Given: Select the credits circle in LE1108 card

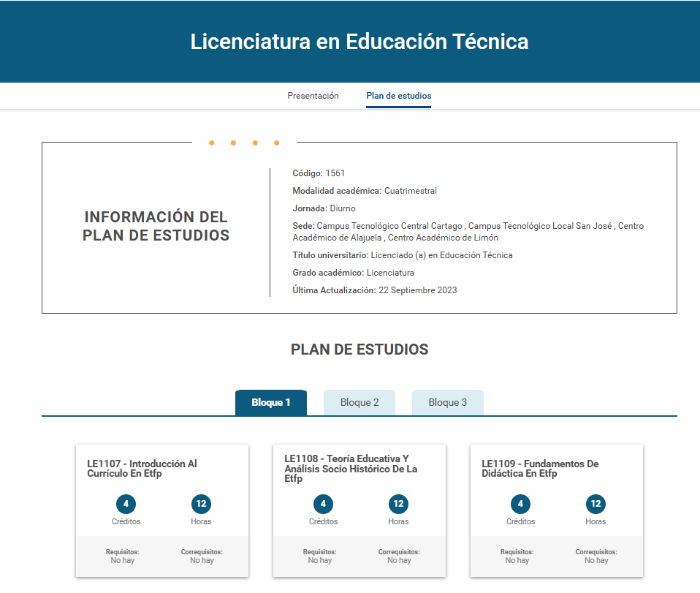Looking at the screenshot, I should [323, 504].
